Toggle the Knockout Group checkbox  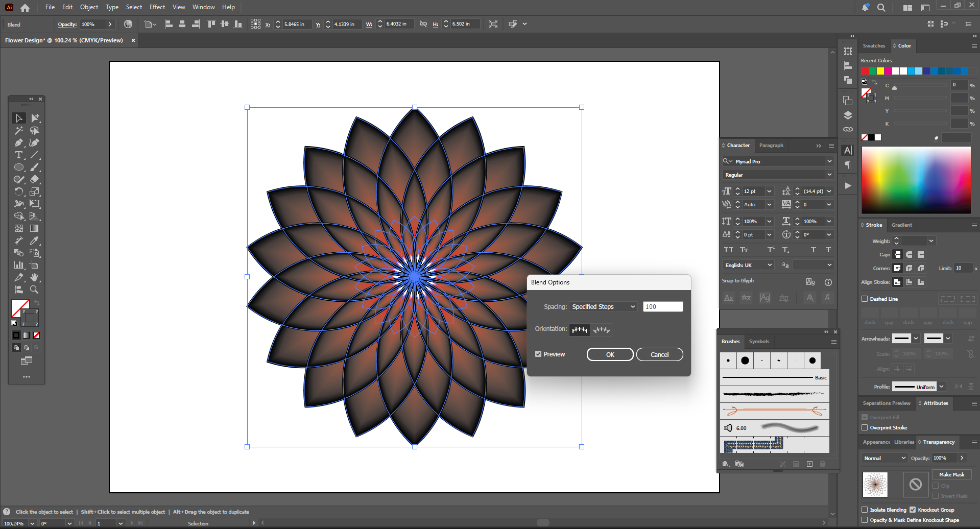click(913, 510)
